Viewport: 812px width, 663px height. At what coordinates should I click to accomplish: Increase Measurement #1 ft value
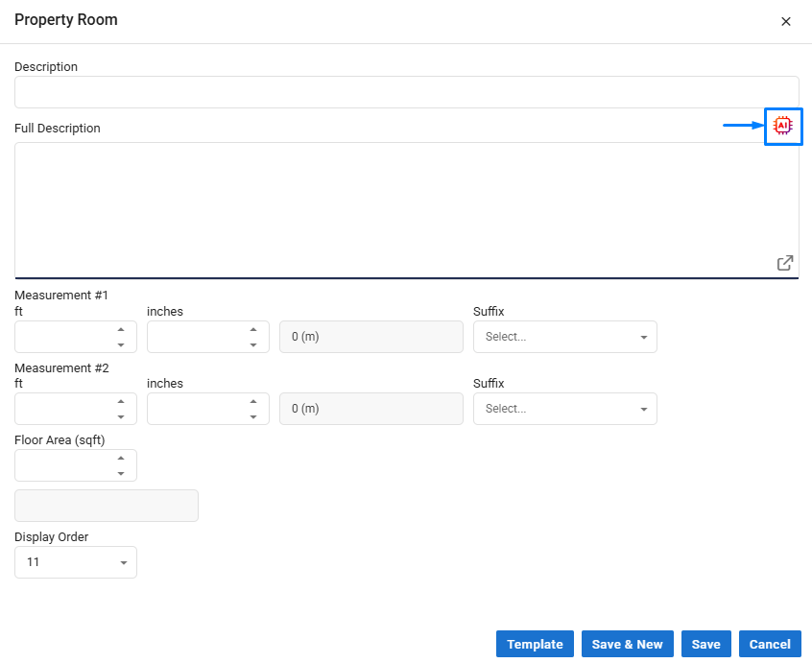pyautogui.click(x=121, y=330)
